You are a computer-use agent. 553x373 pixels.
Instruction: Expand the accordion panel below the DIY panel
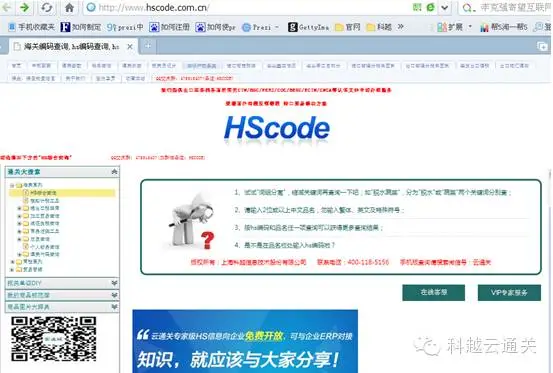[62, 295]
